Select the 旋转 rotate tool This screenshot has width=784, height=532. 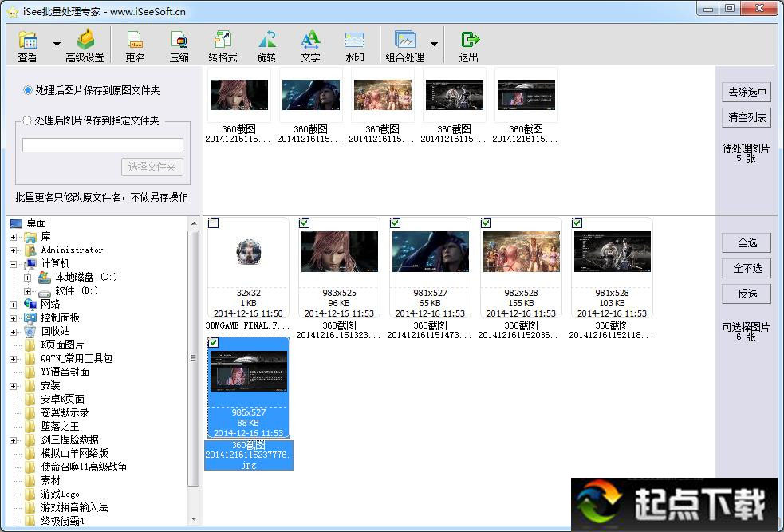tap(266, 46)
